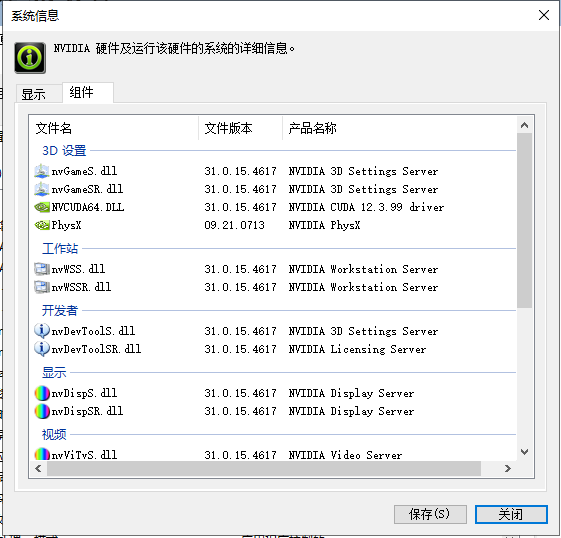Click the nvDevToolSR.dll info icon
The height and width of the screenshot is (538, 561).
click(x=42, y=349)
